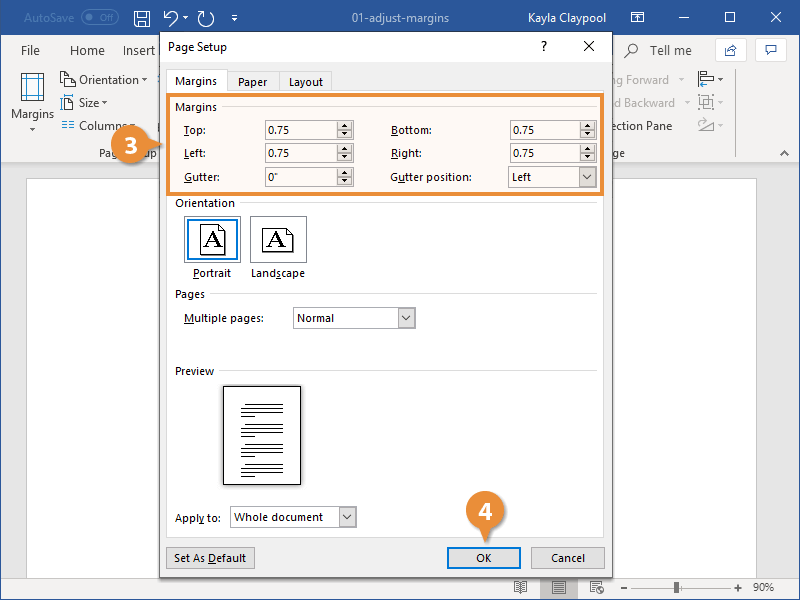Click the Group objects icon

[710, 102]
